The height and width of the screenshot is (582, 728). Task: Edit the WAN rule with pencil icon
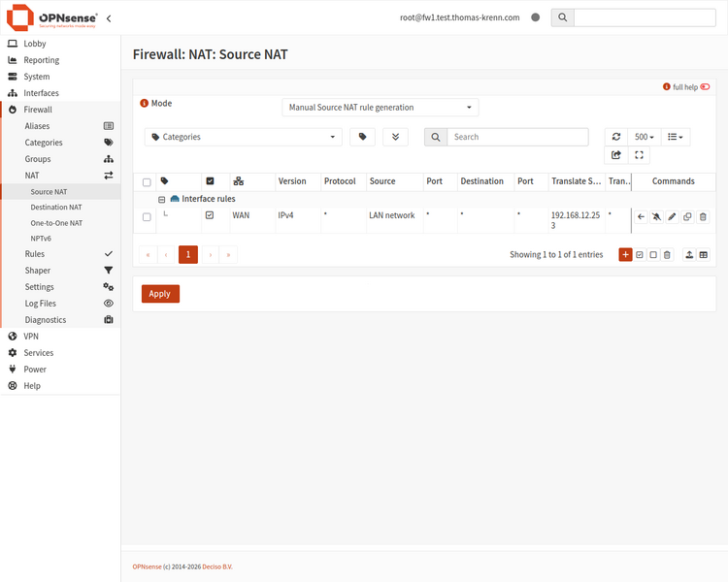(672, 216)
